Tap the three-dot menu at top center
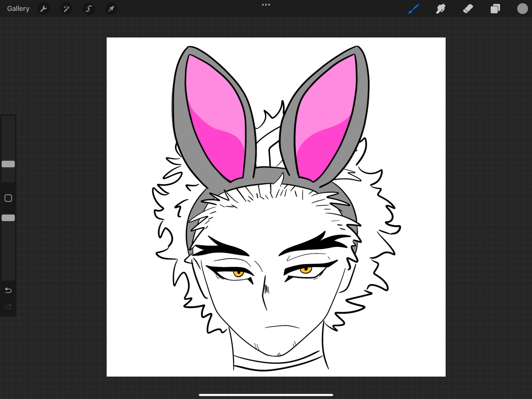 point(266,5)
